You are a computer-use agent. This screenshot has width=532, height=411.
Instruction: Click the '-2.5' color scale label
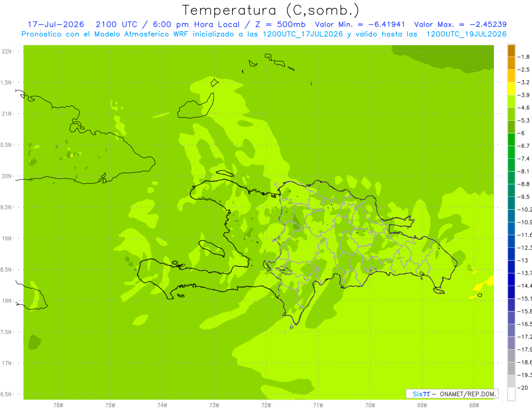pyautogui.click(x=524, y=70)
